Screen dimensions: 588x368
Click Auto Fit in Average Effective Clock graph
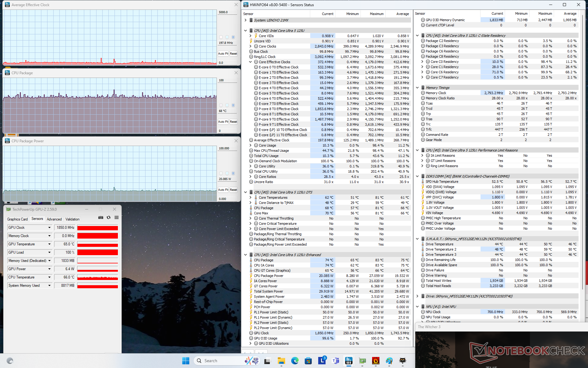[223, 53]
